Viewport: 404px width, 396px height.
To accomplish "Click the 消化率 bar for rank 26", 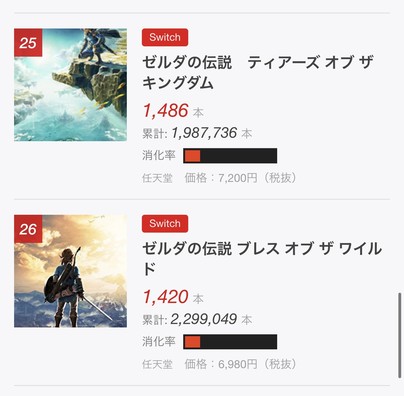I will 230,342.
